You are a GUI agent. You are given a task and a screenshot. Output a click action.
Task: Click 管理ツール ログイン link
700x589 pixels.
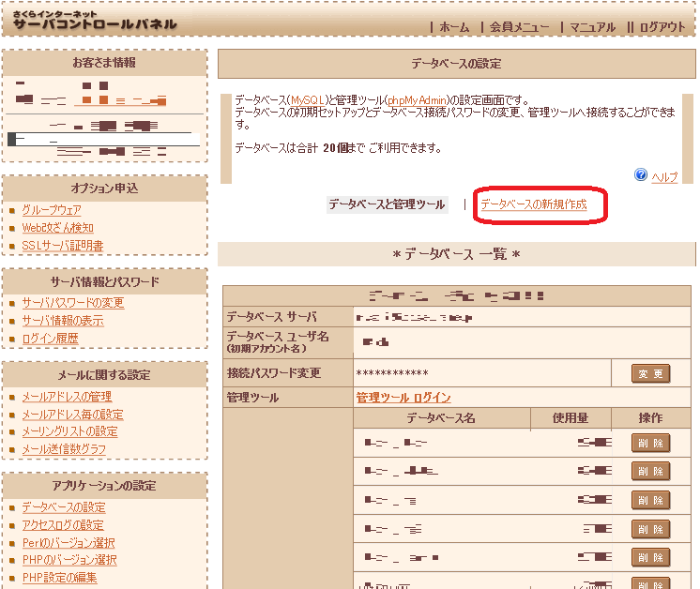[x=403, y=398]
